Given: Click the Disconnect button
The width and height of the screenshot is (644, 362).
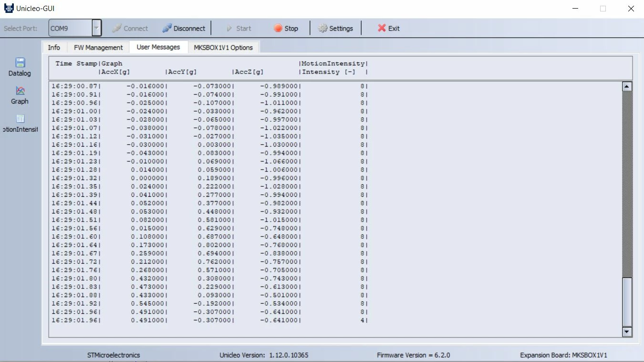Looking at the screenshot, I should pos(184,28).
